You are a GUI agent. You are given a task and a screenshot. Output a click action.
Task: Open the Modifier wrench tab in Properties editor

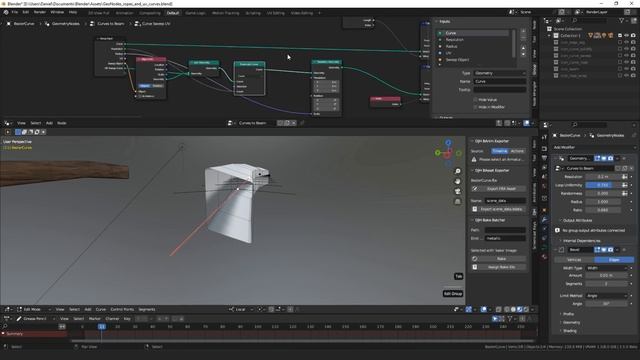tap(544, 220)
